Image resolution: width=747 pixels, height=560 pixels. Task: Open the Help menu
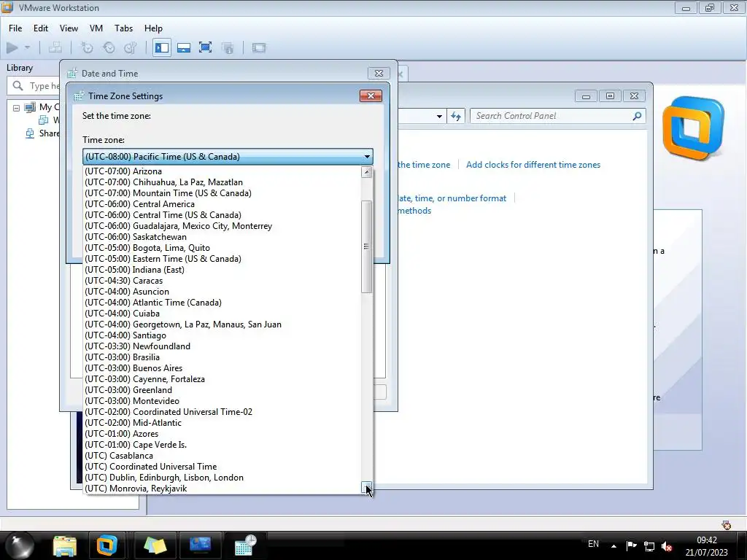coord(153,28)
